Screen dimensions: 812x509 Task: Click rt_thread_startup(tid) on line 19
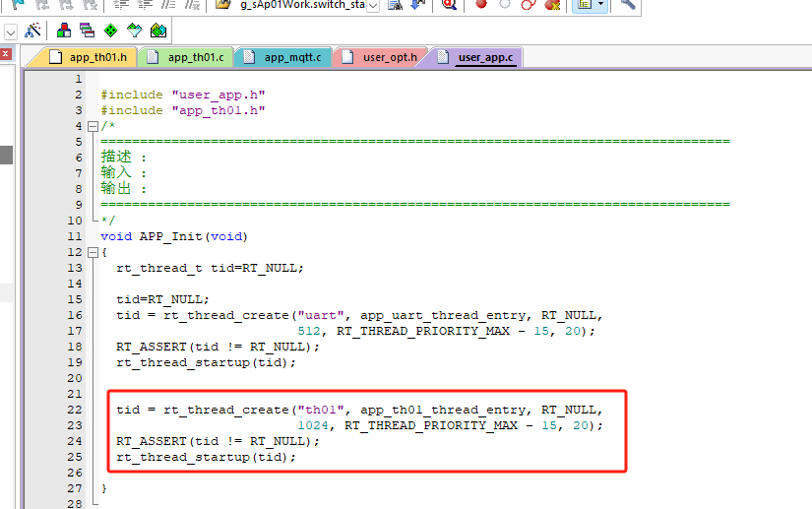tap(202, 362)
